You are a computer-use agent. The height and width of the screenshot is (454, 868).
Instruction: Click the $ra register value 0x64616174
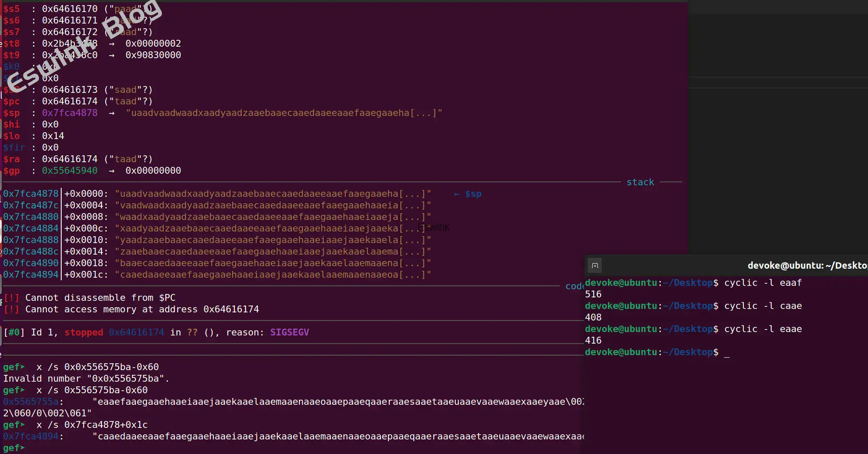coord(69,159)
